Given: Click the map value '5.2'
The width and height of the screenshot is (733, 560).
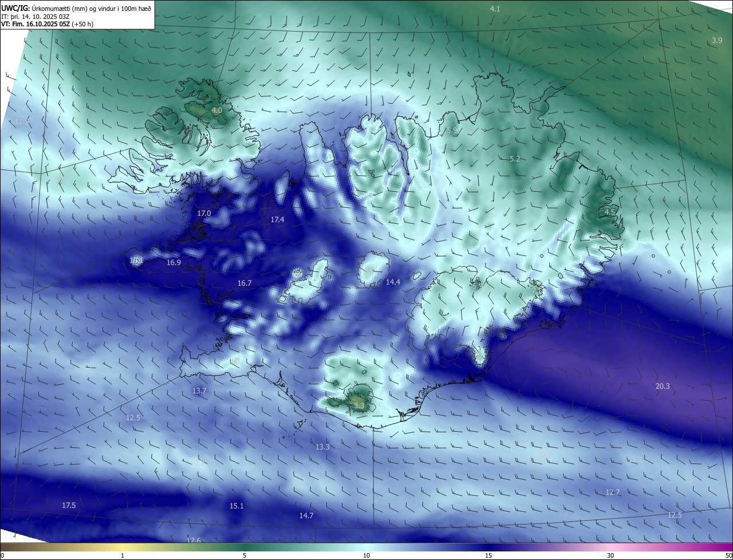Looking at the screenshot, I should click(x=515, y=159).
